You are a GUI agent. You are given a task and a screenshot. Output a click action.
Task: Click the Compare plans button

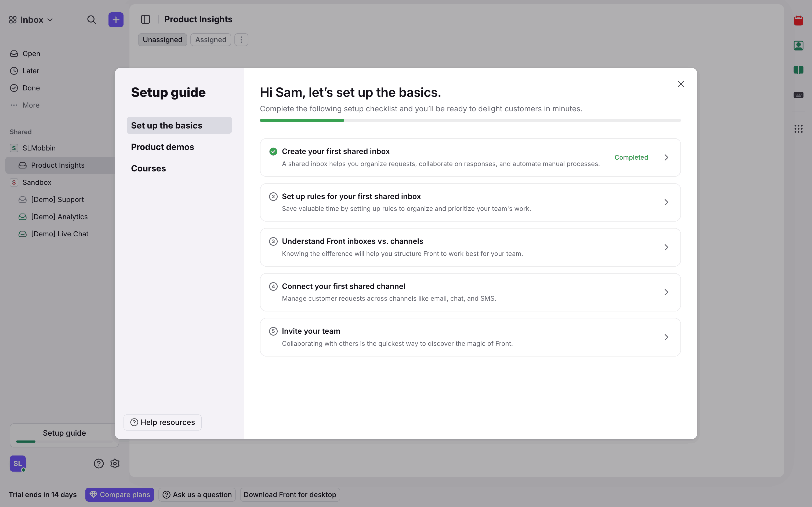119,495
